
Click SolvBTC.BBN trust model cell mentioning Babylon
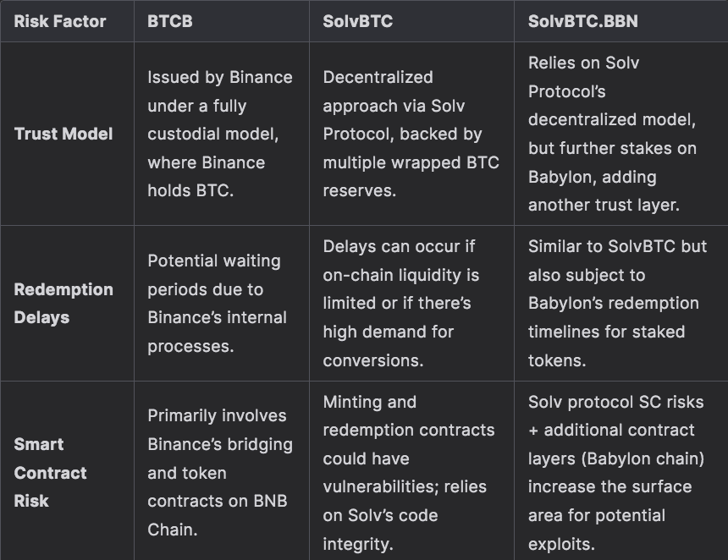click(612, 134)
